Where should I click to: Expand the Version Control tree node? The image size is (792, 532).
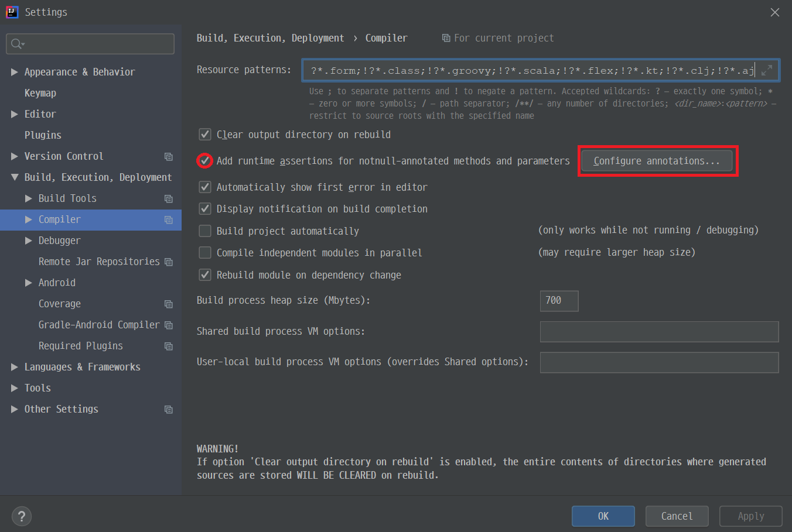[x=15, y=156]
